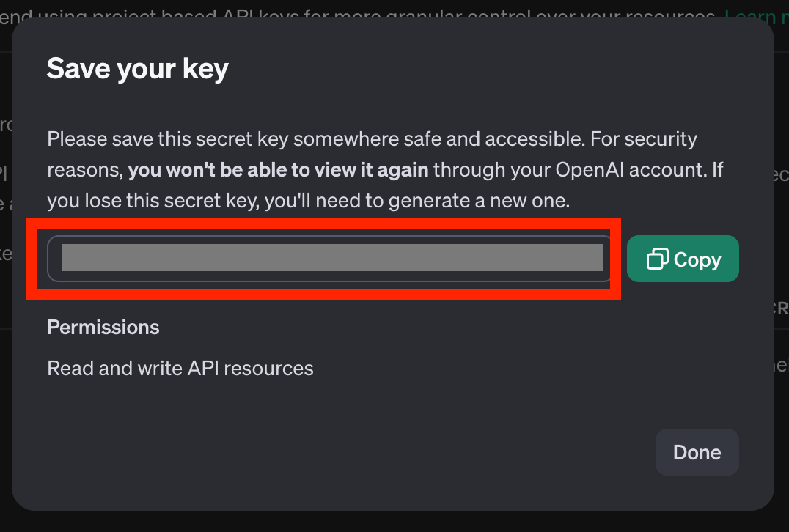Click the 'For security' phrase
The width and height of the screenshot is (789, 532).
click(x=644, y=138)
